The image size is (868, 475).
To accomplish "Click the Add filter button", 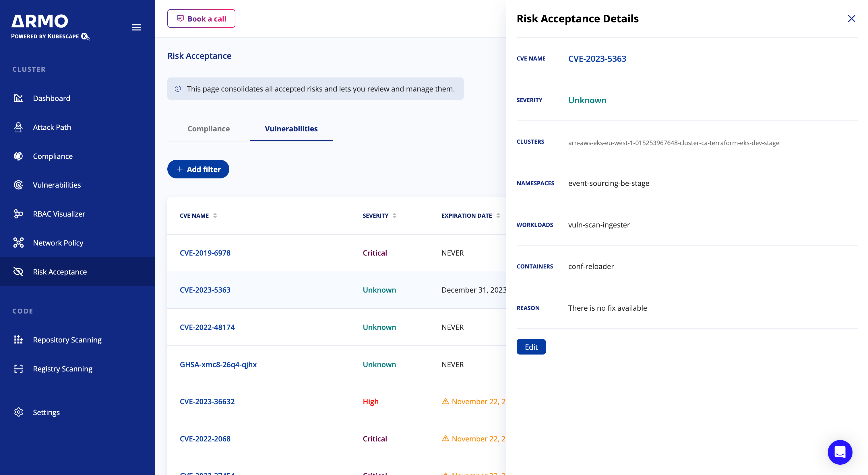I will [198, 169].
